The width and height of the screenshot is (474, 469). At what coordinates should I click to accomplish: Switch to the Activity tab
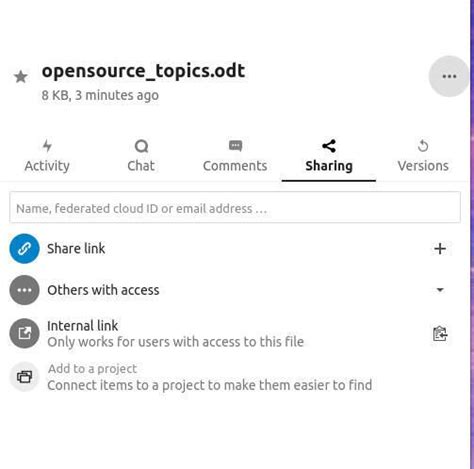pyautogui.click(x=47, y=156)
